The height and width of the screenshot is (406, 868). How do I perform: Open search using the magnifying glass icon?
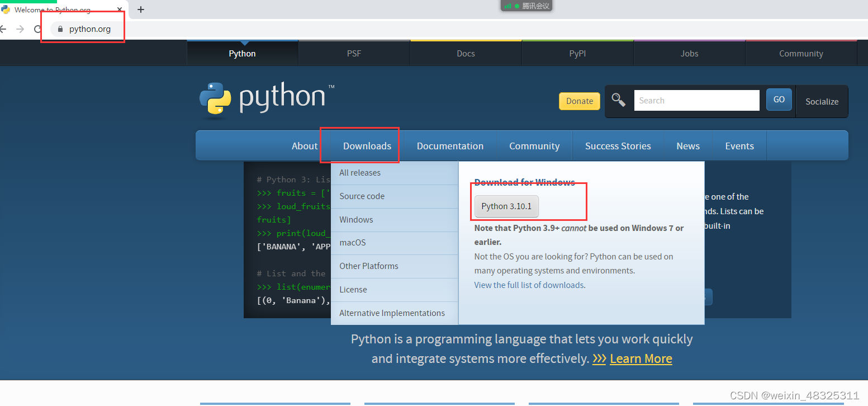[x=618, y=100]
